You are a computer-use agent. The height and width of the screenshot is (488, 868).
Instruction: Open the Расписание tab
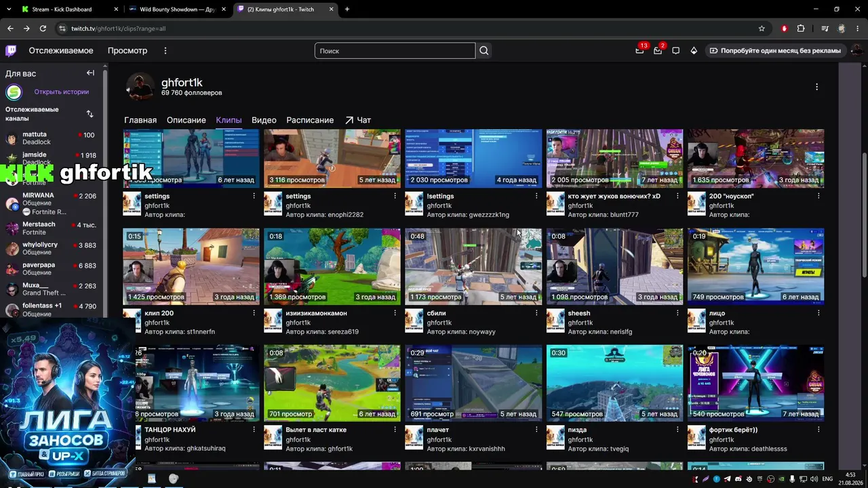click(310, 120)
